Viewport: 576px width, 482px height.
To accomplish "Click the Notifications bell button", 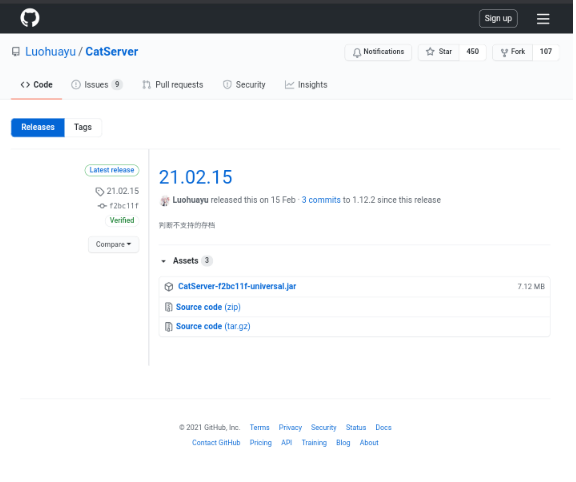I will point(378,52).
